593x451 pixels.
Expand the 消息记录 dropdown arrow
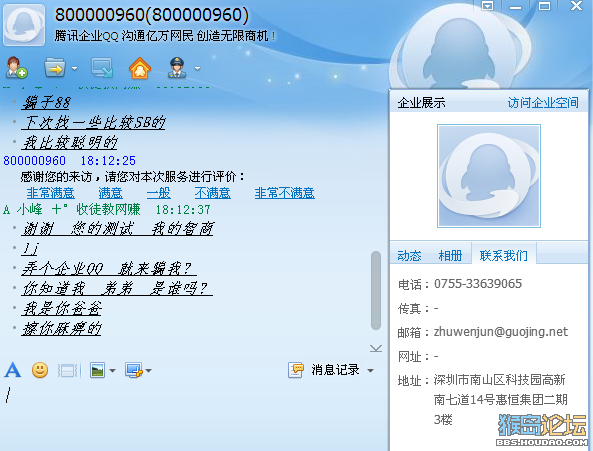click(x=371, y=370)
